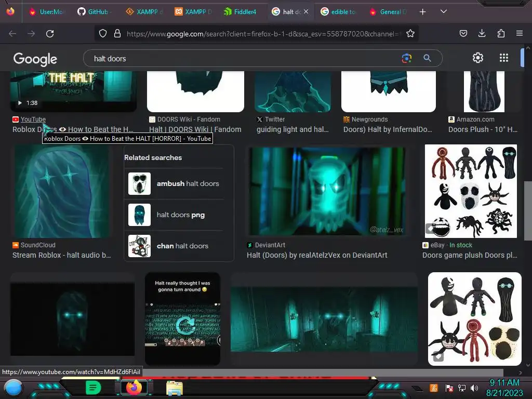Viewport: 532px width, 399px height.
Task: Open the Firefox extensions menu
Action: [501, 33]
